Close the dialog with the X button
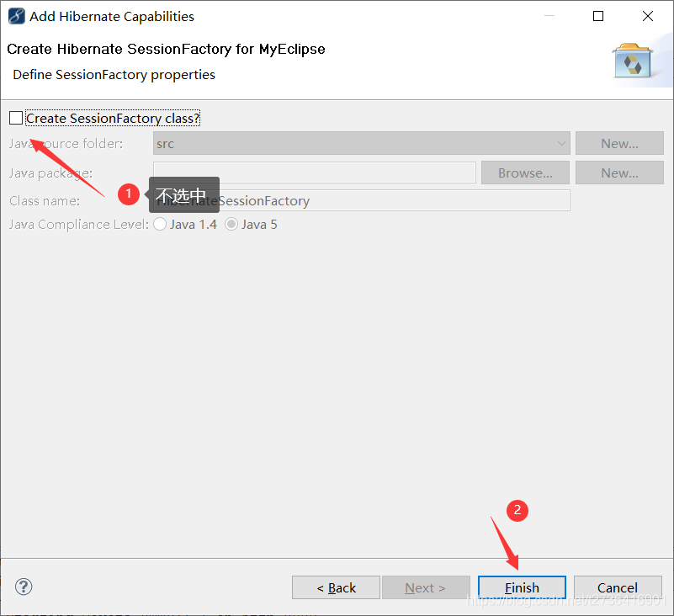The height and width of the screenshot is (616, 674). (x=648, y=16)
